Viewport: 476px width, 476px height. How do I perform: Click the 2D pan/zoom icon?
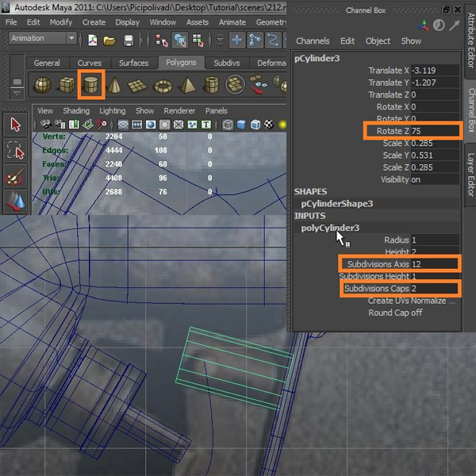102,125
